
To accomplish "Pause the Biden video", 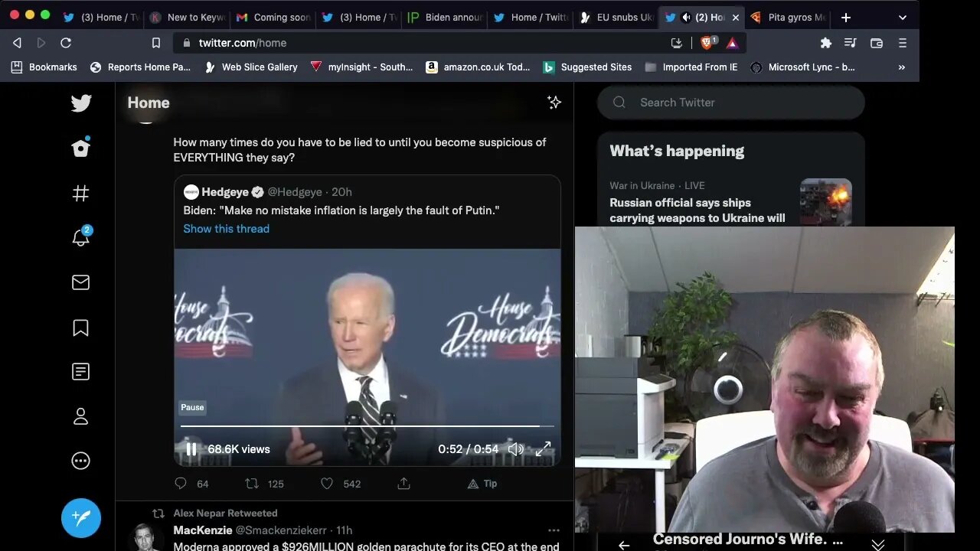I will pyautogui.click(x=191, y=449).
